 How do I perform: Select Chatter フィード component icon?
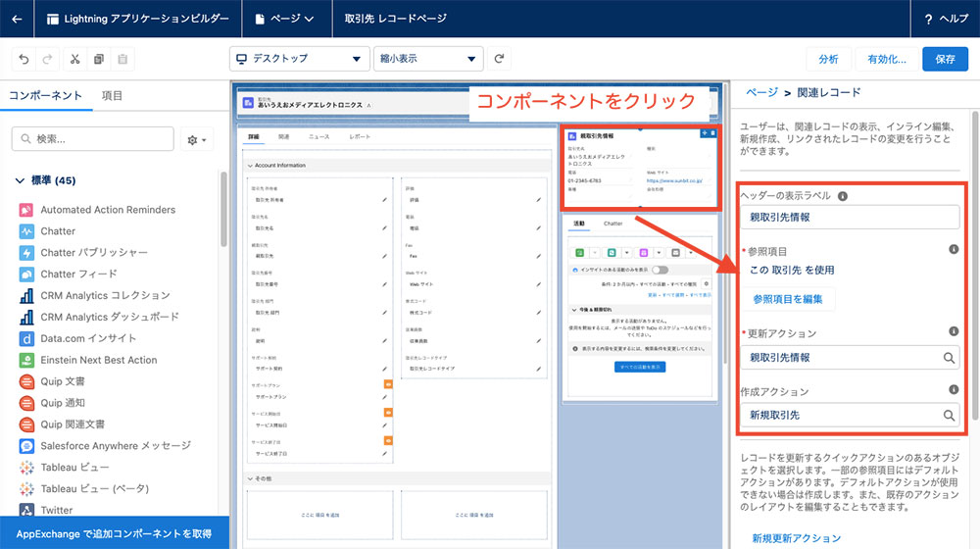click(26, 274)
